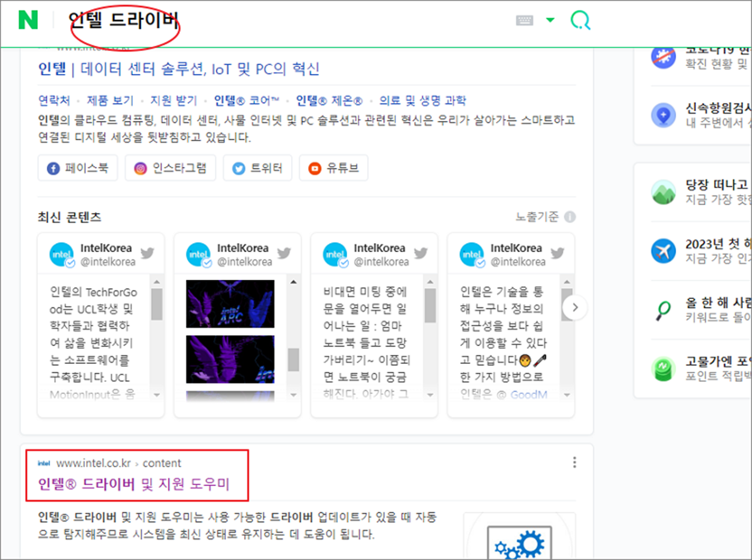Screen dimensions: 752x560
Task: Click the 트위터 button
Action: pos(257,168)
